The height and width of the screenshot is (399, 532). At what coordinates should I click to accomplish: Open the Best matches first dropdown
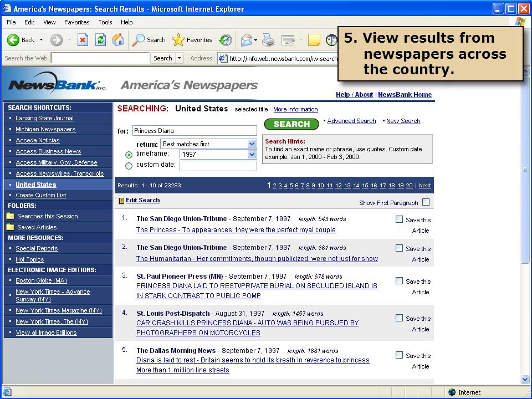coord(252,144)
